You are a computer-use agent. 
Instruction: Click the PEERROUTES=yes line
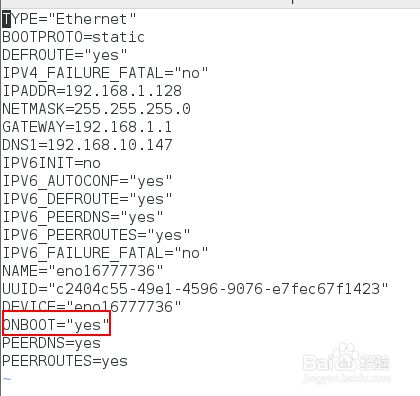65,361
